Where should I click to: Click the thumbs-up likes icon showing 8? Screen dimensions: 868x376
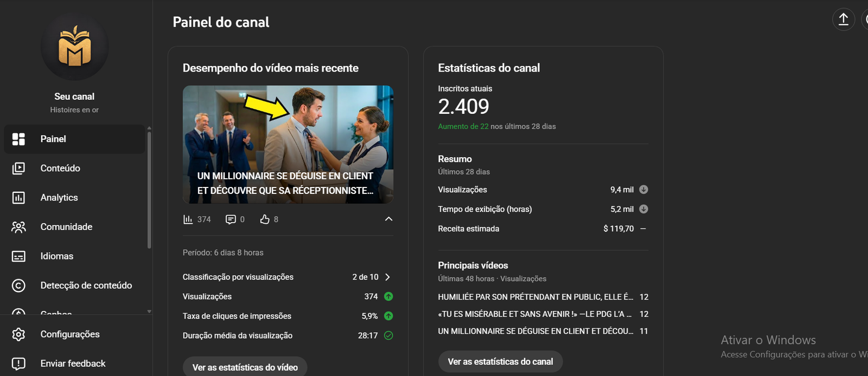click(x=265, y=219)
